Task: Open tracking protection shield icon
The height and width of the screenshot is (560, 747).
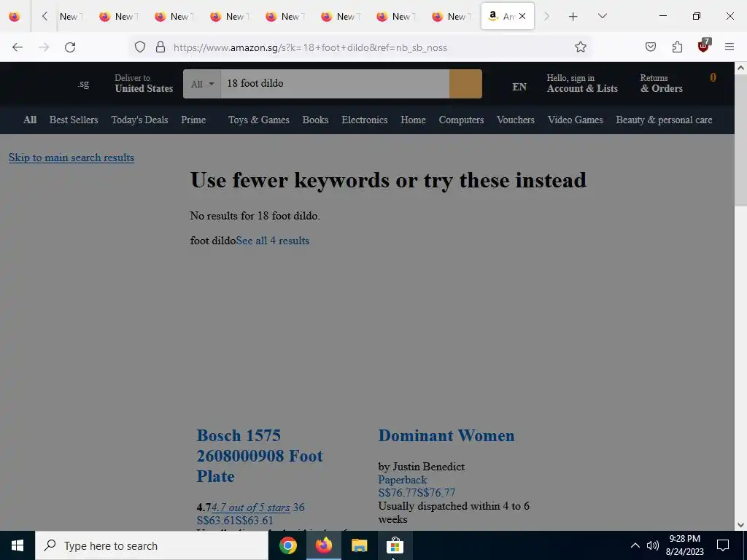Action: [139, 47]
